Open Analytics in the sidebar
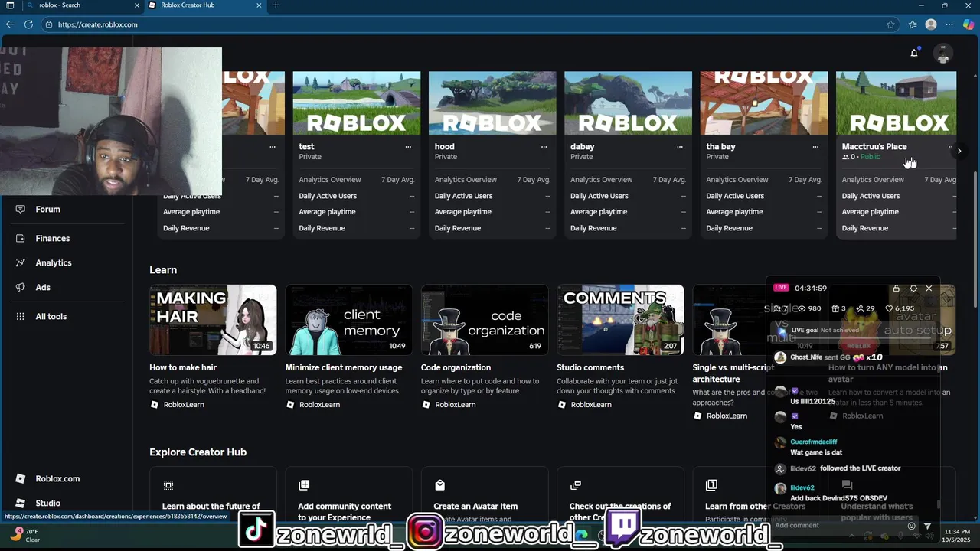 click(x=54, y=262)
